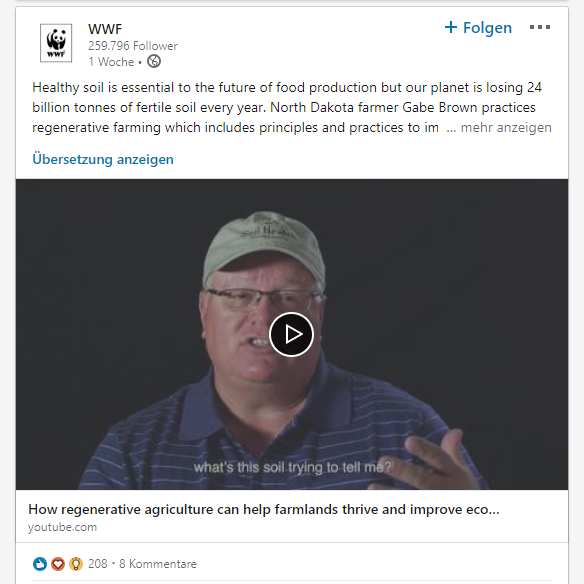The height and width of the screenshot is (584, 584).
Task: Open the WWF profile name link
Action: [x=105, y=29]
